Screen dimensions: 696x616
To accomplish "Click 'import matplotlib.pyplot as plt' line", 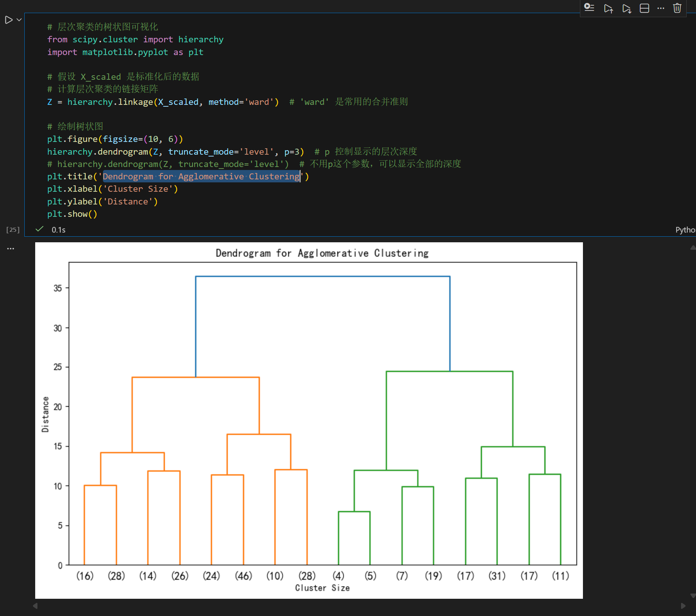I will 125,52.
